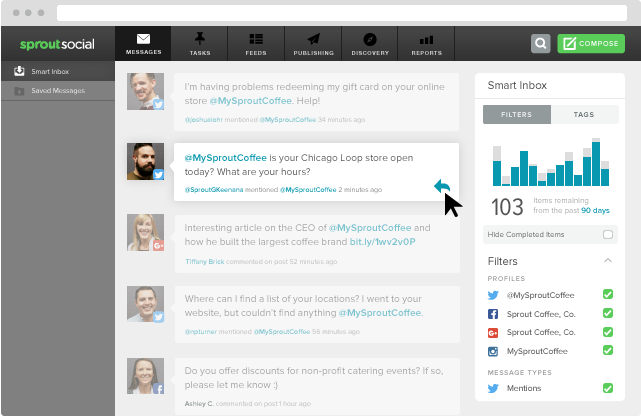Go to the Publishing tab
This screenshot has width=641, height=416.
(x=313, y=44)
